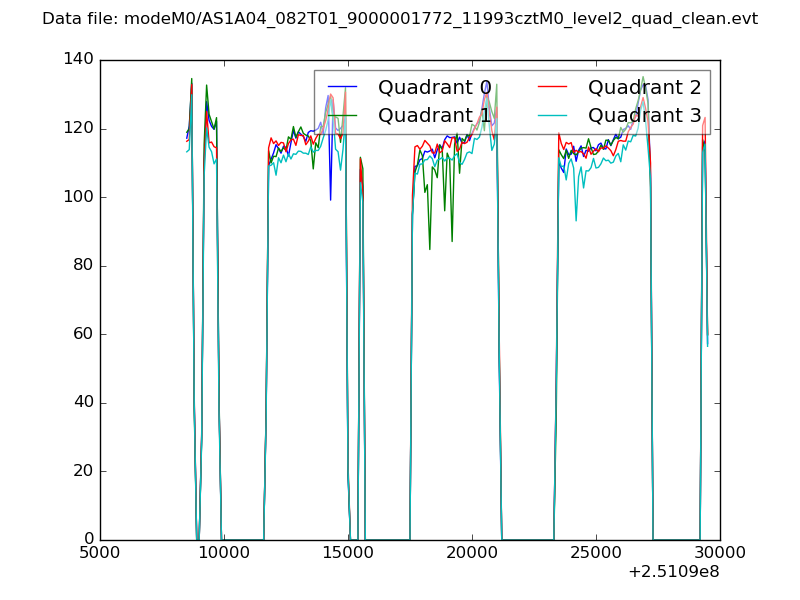Select the Quadrant 3 legend label
This screenshot has width=800, height=600.
click(x=644, y=116)
